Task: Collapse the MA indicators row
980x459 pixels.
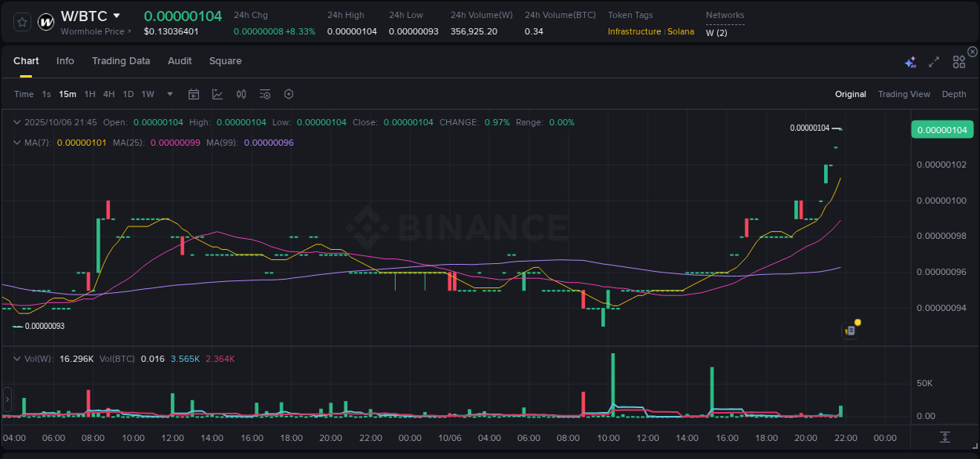Action: 16,143
